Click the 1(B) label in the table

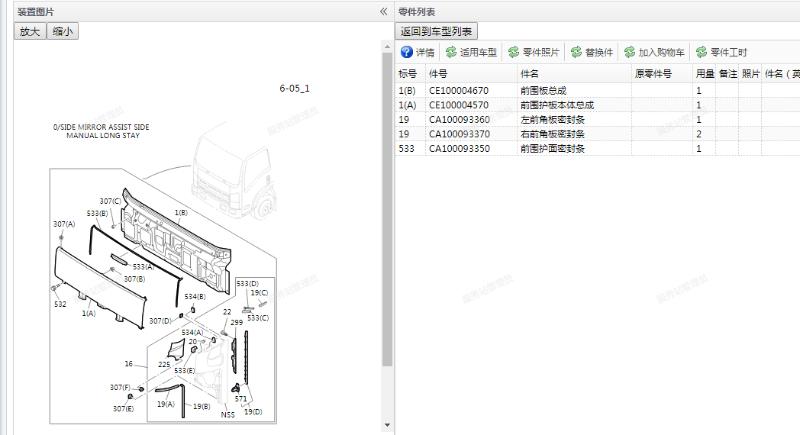(407, 91)
